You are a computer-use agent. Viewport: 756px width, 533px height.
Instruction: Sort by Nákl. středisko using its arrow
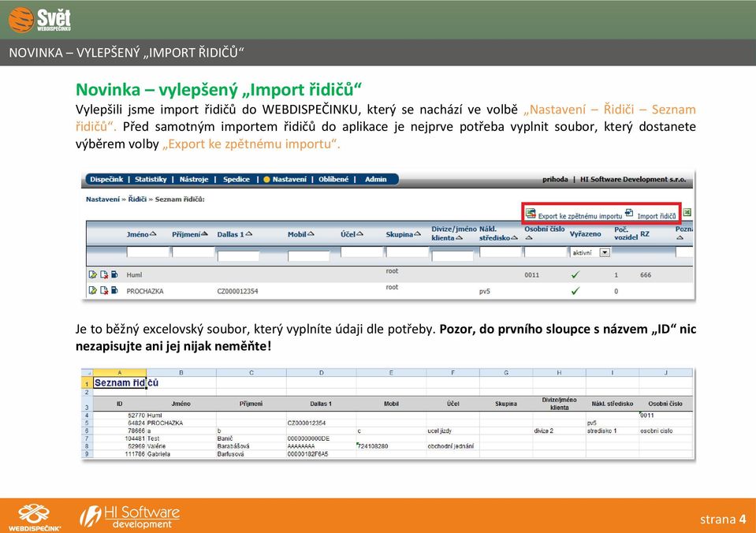(515, 238)
